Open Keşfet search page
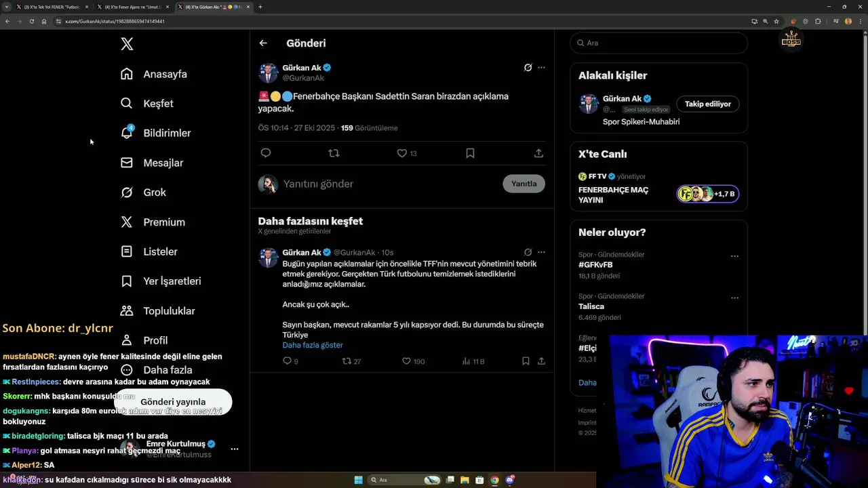The image size is (868, 488). point(146,104)
